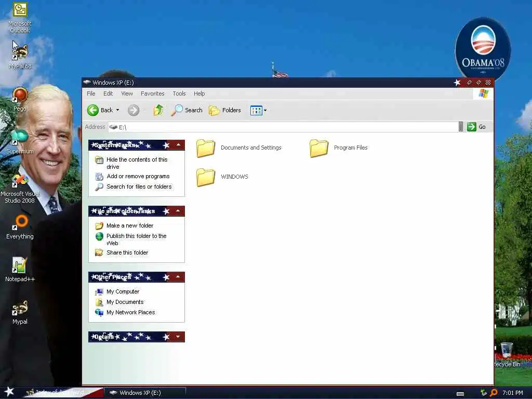Click the green Go arrow button
Screen dimensions: 532x399
tap(471, 127)
